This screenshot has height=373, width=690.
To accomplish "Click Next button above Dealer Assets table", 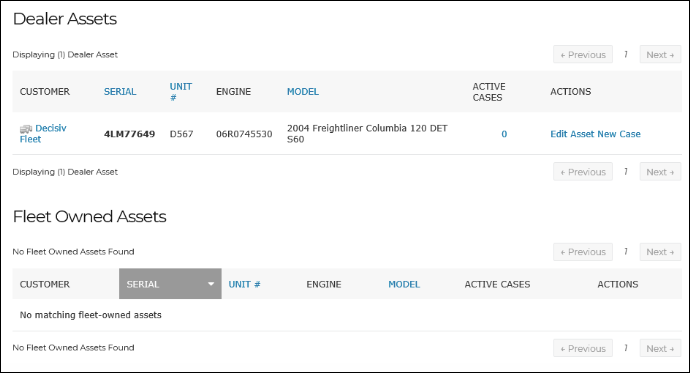I will click(x=660, y=55).
